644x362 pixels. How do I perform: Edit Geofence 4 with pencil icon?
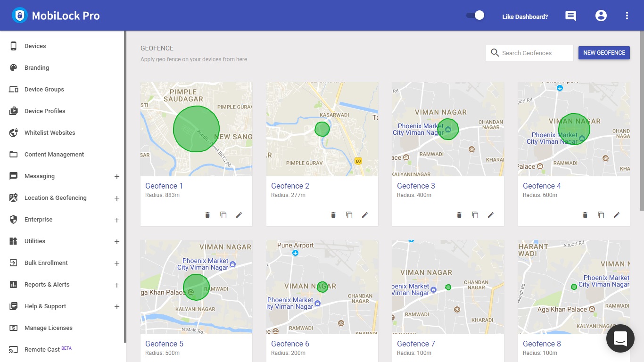pyautogui.click(x=617, y=215)
